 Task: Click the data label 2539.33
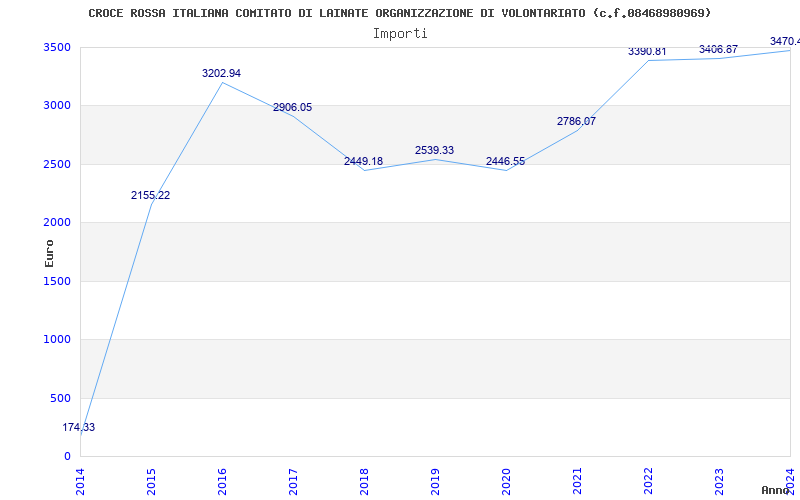[434, 151]
